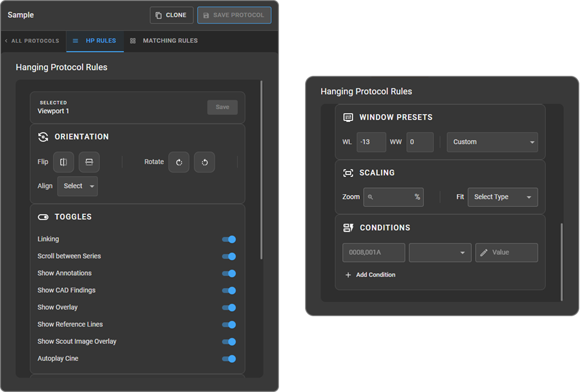This screenshot has width=585, height=392.
Task: Click the grid icon on Matching Rules tab
Action: 133,41
